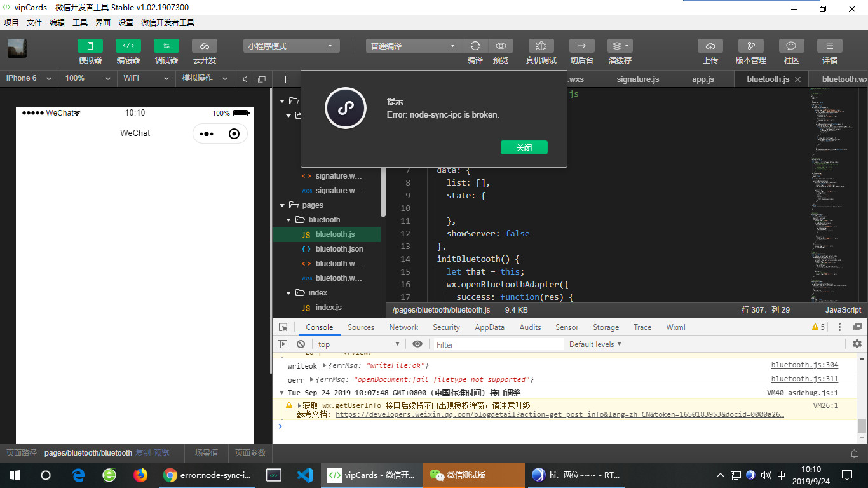Screen dimensions: 868x488
Task: Open the iPhone 6 device dropdown
Action: pyautogui.click(x=29, y=78)
